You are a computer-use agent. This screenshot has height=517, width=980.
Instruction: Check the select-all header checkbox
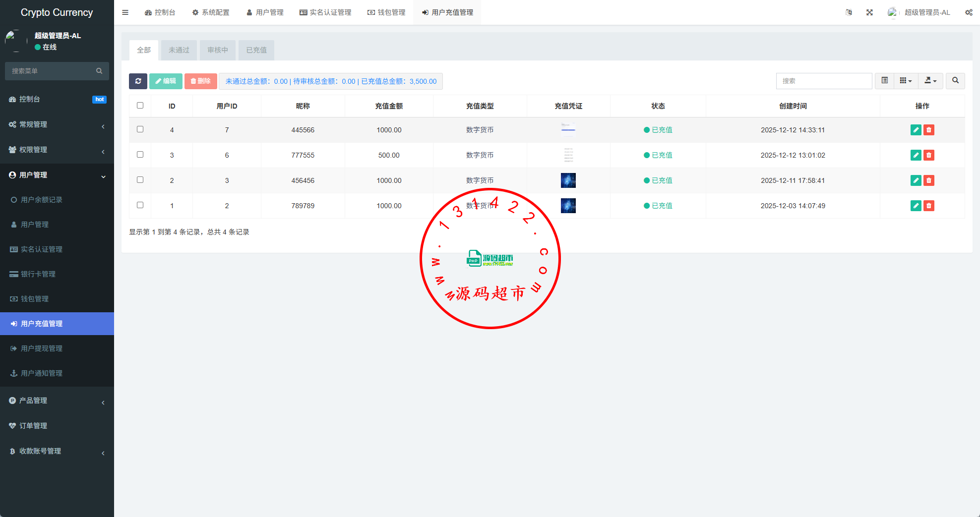(140, 106)
